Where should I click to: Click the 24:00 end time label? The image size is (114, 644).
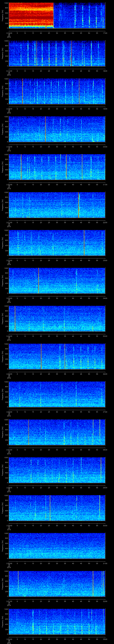tap(105, 298)
